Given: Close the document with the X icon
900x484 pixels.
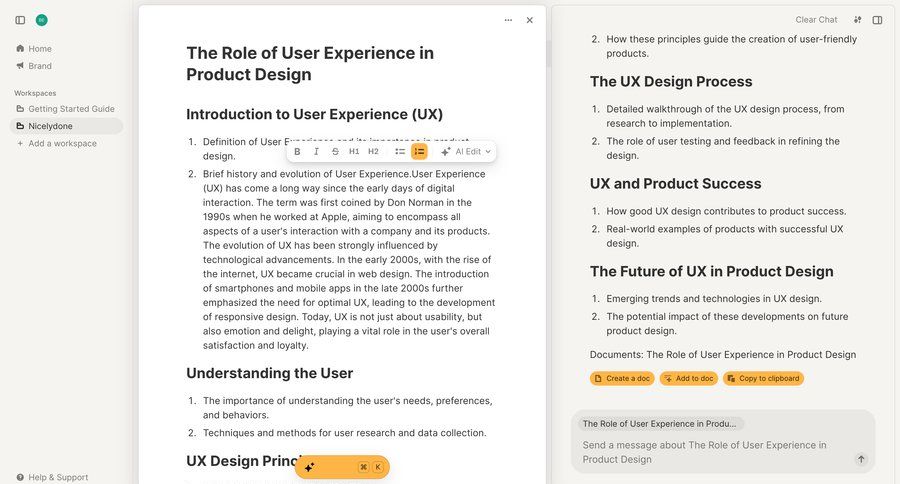Looking at the screenshot, I should pyautogui.click(x=529, y=20).
